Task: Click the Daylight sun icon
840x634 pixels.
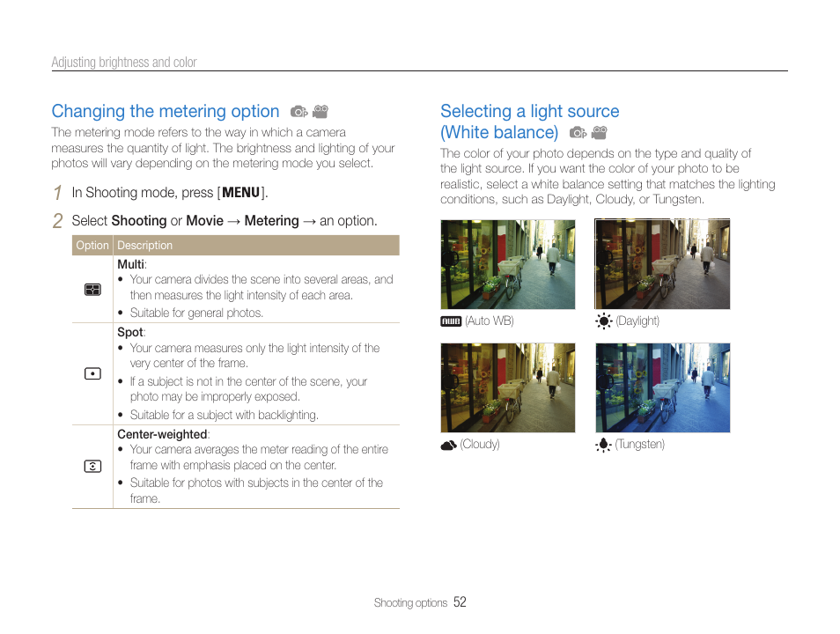Action: coord(604,321)
